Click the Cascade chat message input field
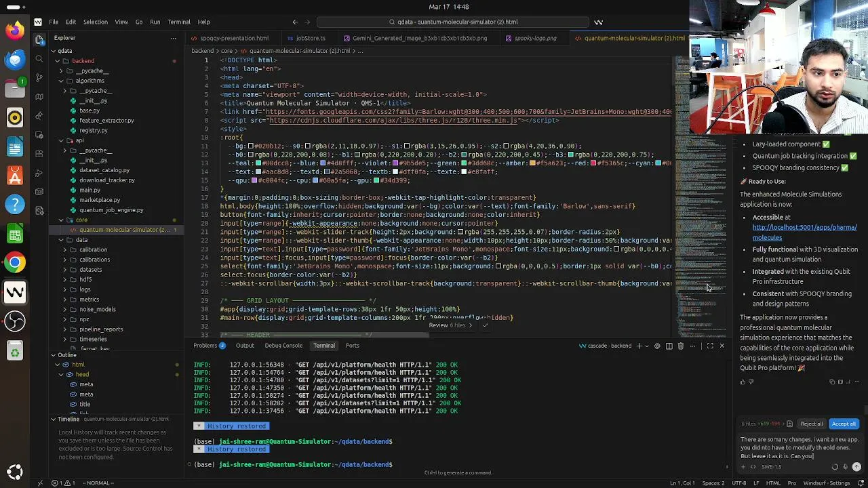Viewport: 868px width, 488px height. point(799,447)
